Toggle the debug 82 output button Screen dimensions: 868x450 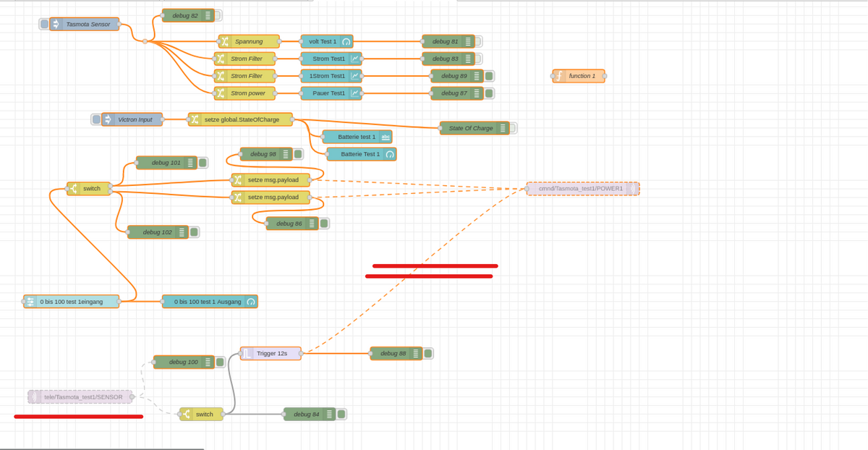(x=218, y=15)
